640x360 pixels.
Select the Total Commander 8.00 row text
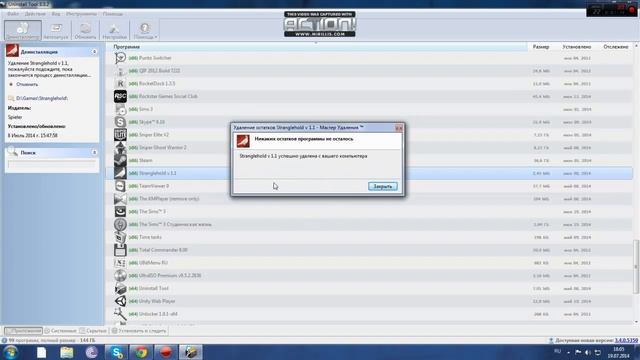(163, 250)
